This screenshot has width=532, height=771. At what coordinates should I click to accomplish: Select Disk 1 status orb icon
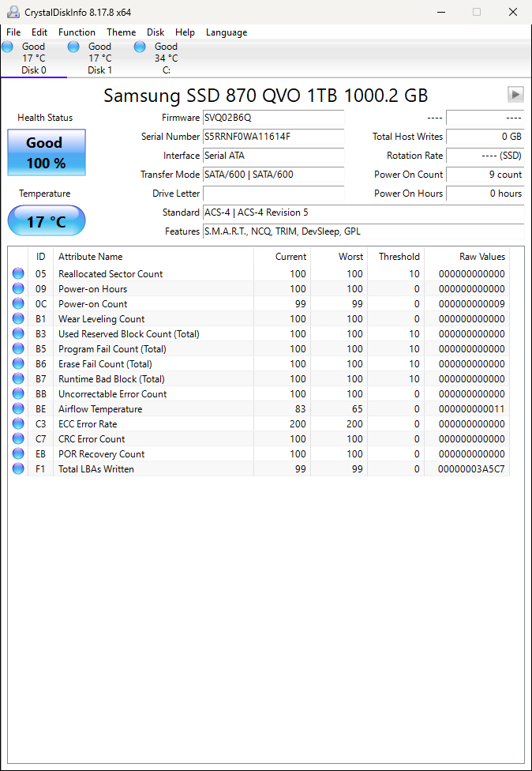(73, 47)
